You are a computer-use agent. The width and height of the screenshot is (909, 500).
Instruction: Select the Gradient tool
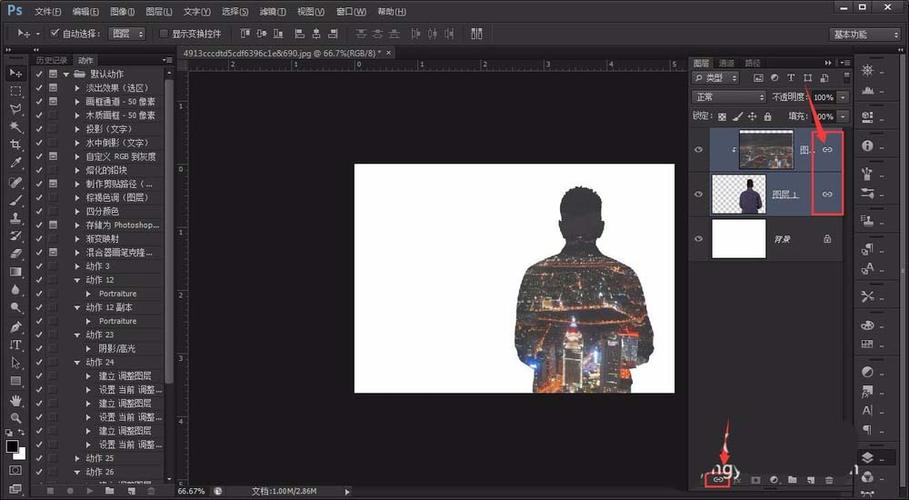(x=16, y=271)
